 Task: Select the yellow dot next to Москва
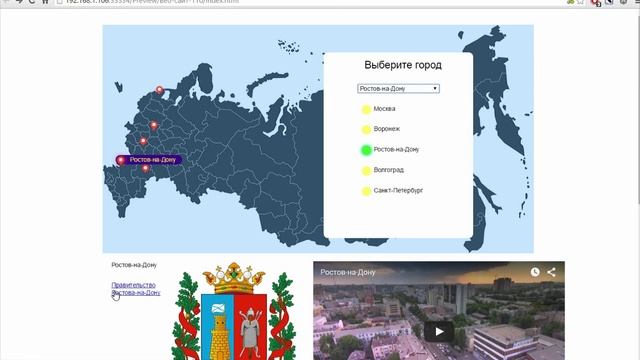pyautogui.click(x=366, y=109)
